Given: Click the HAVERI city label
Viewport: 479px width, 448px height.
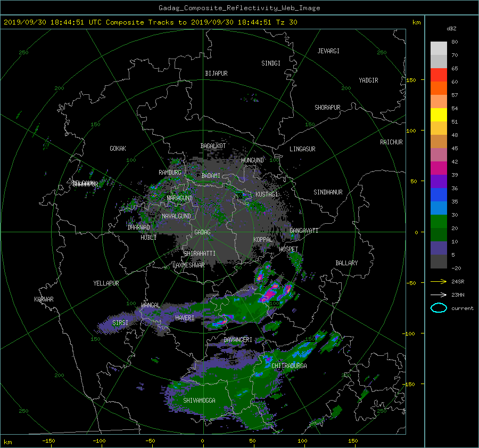Looking at the screenshot, I should [x=185, y=318].
